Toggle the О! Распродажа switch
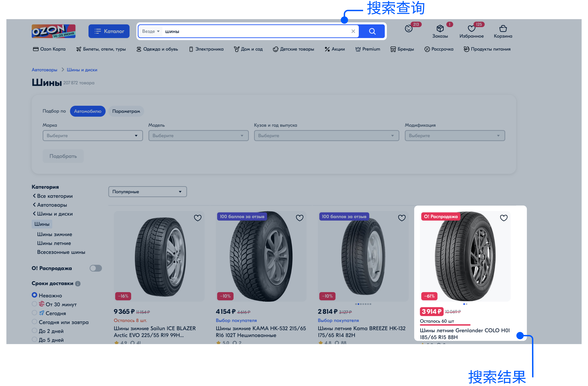 pyautogui.click(x=96, y=268)
